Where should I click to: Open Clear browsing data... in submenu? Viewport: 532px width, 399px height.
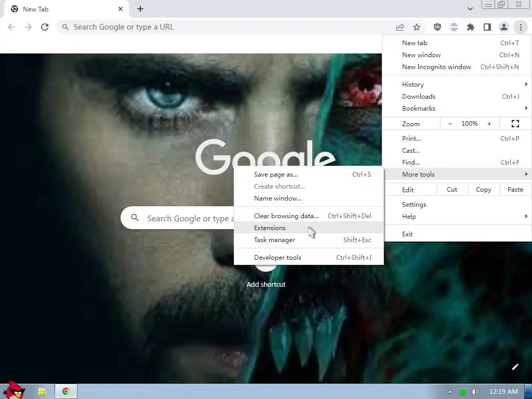(309, 216)
